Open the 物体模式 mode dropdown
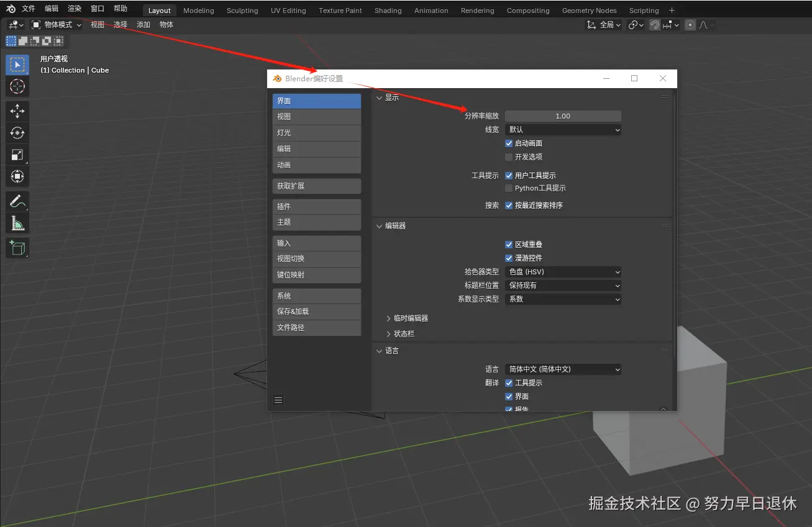The height and width of the screenshot is (527, 812). (57, 25)
